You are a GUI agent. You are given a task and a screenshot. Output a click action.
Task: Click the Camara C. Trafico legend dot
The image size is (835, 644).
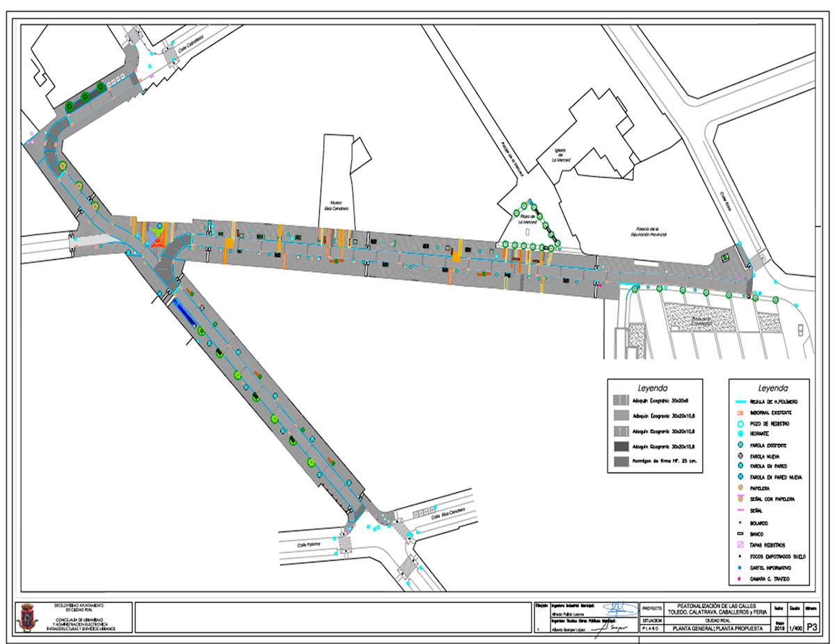click(740, 579)
